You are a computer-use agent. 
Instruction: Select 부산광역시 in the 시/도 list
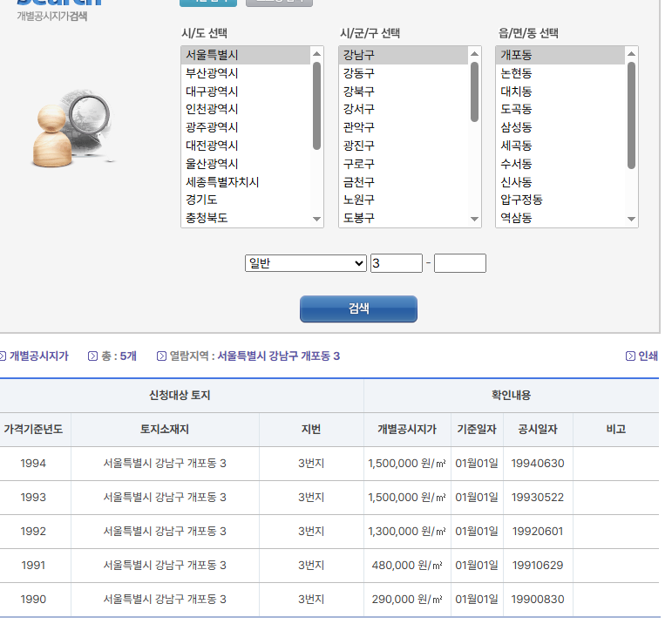(x=212, y=73)
